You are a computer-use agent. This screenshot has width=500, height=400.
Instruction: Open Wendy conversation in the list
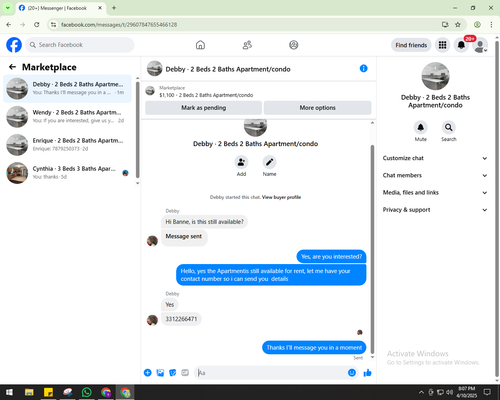pyautogui.click(x=67, y=116)
